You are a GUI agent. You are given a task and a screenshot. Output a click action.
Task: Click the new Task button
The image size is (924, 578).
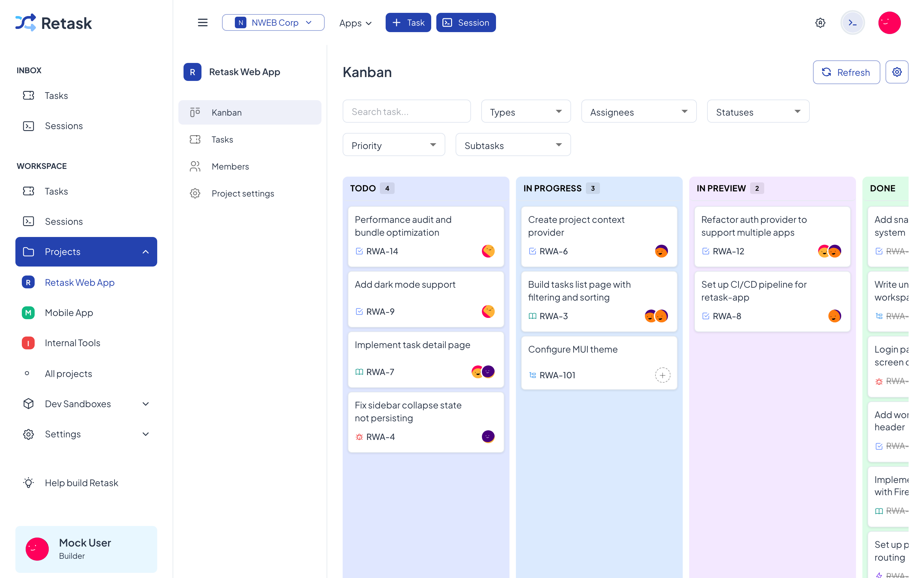[408, 22]
